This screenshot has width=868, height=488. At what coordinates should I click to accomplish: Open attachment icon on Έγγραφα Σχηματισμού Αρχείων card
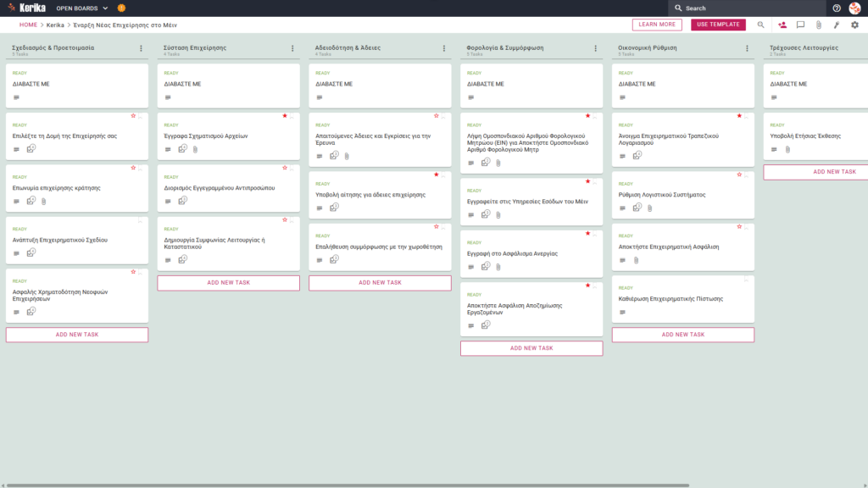click(x=196, y=149)
